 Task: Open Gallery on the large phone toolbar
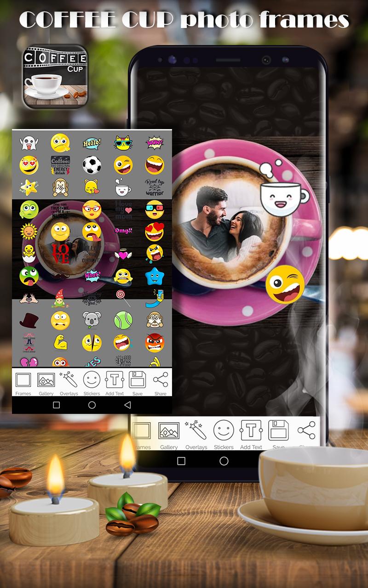[169, 434]
